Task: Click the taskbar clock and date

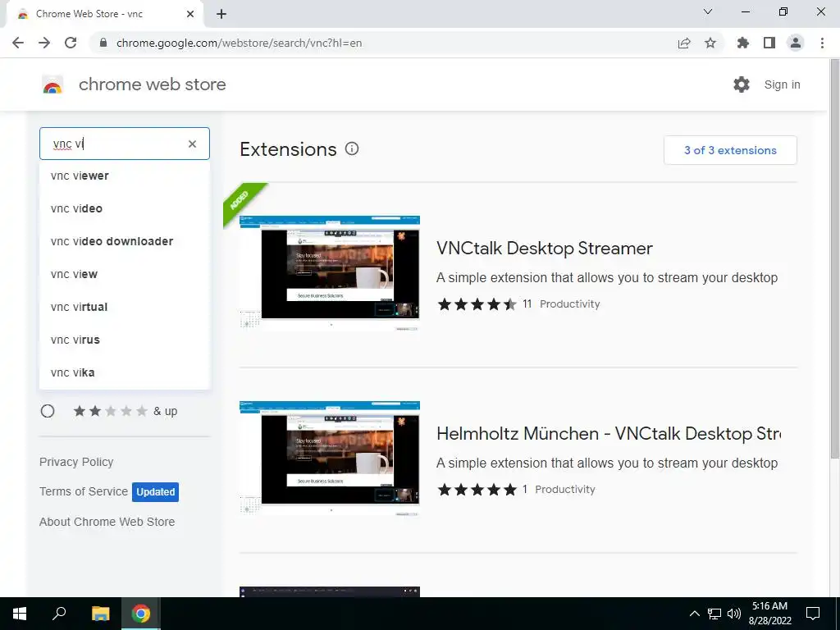Action: pos(769,614)
